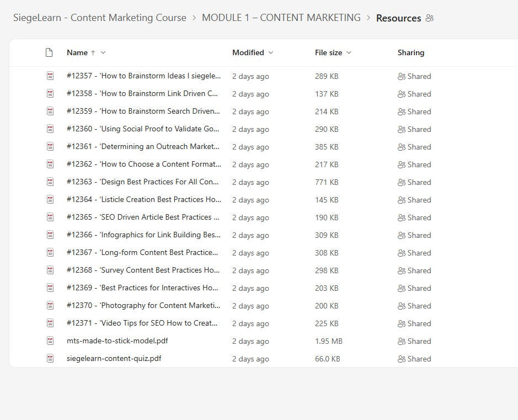Click PDF icon for #12360 file

coord(50,129)
